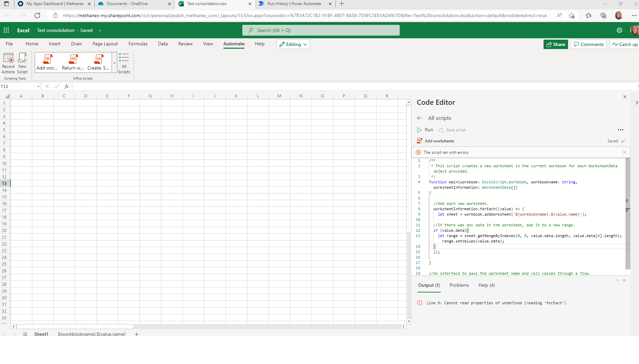Open the document name dropdown next to Saved
639x364 pixels.
coord(100,30)
